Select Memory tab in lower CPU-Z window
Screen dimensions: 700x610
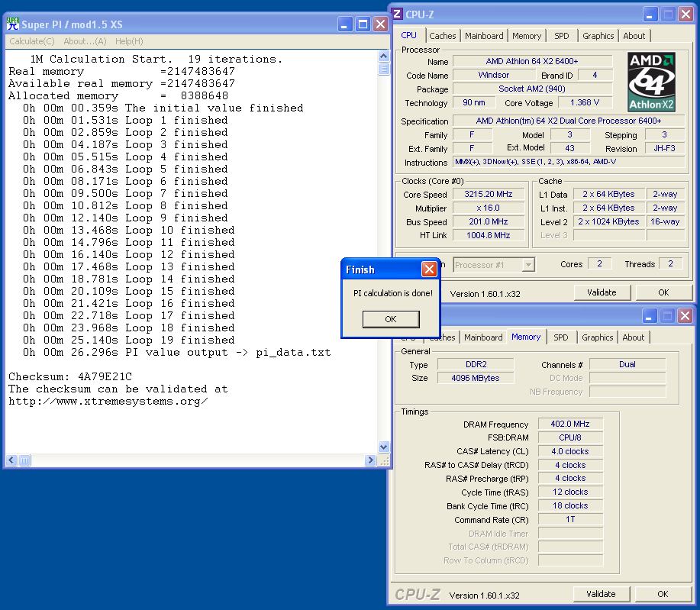point(526,337)
